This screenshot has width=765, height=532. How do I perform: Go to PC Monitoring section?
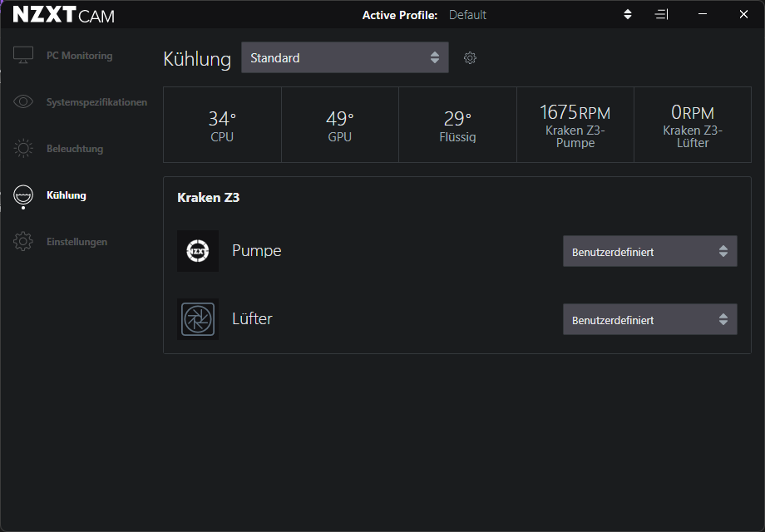click(80, 56)
